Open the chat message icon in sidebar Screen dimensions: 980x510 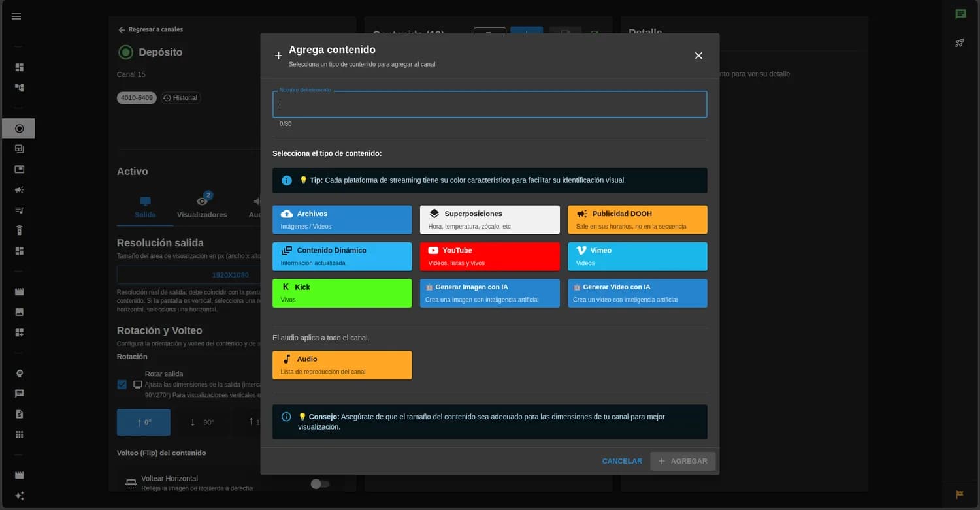click(19, 394)
